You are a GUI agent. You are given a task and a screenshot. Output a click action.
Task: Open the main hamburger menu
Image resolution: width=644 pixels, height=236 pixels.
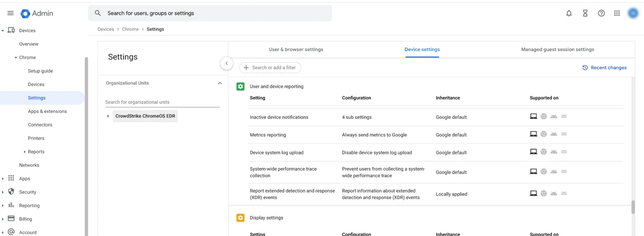point(10,13)
